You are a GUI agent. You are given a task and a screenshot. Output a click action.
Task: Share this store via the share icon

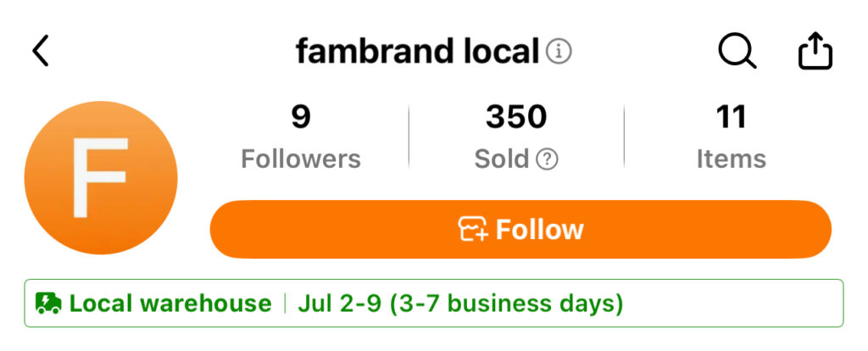coord(815,52)
